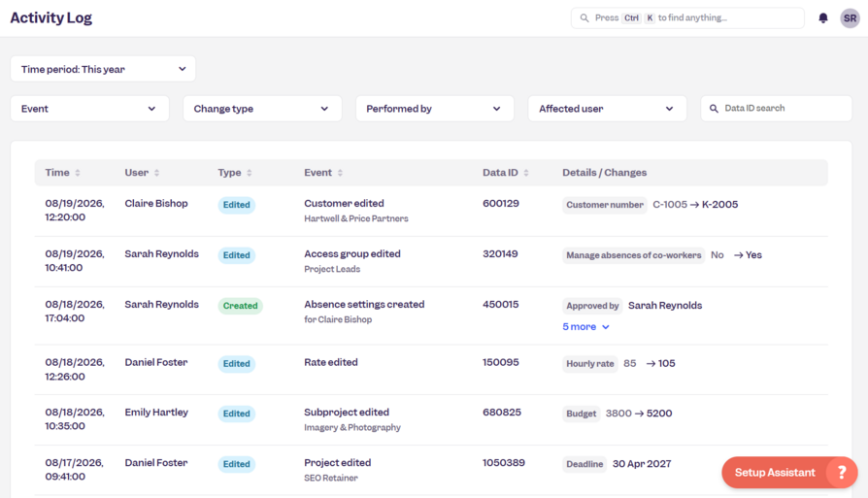Select Hartwell & Price Partners subtext

tap(356, 218)
